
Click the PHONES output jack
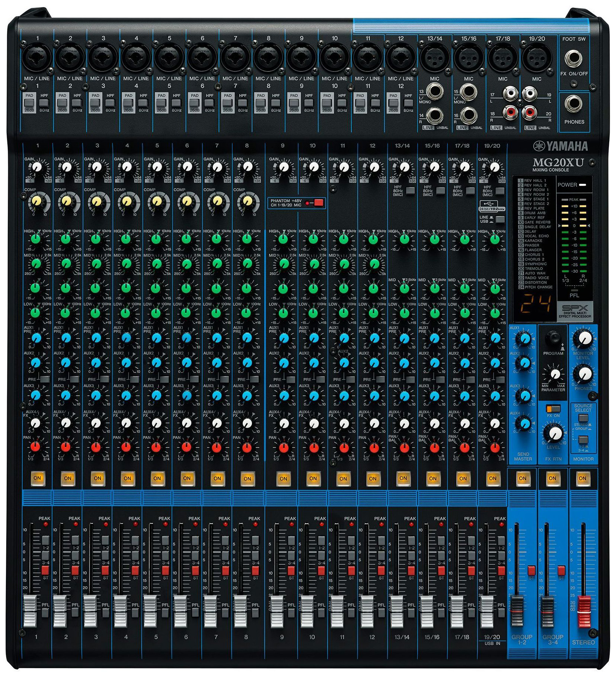point(574,105)
